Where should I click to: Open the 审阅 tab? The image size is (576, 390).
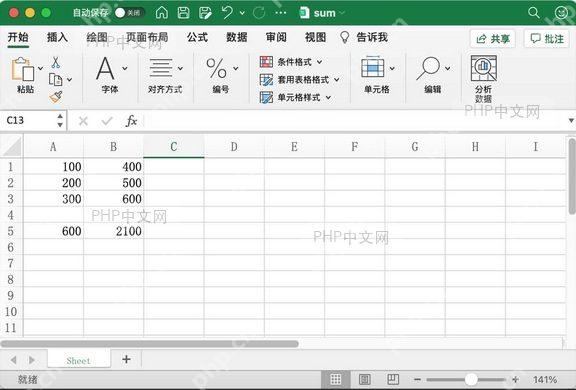276,37
